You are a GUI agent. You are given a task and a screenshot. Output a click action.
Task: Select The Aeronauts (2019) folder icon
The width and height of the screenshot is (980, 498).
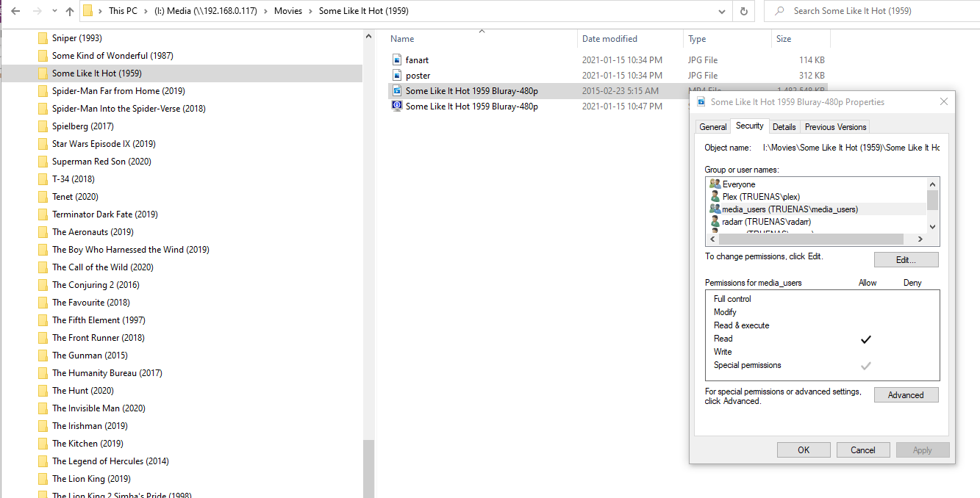(43, 232)
